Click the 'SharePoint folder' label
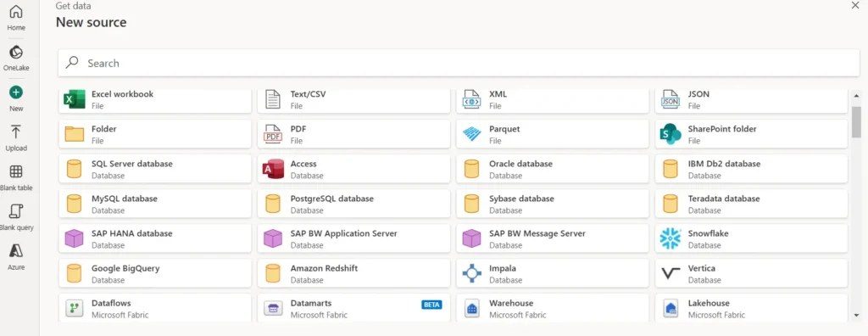The height and width of the screenshot is (336, 868). pos(722,129)
